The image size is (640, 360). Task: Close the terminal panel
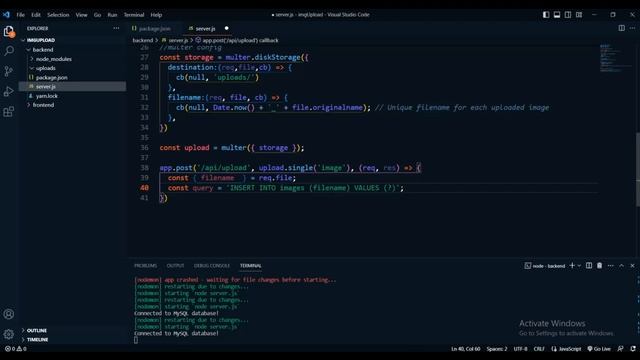pos(632,265)
